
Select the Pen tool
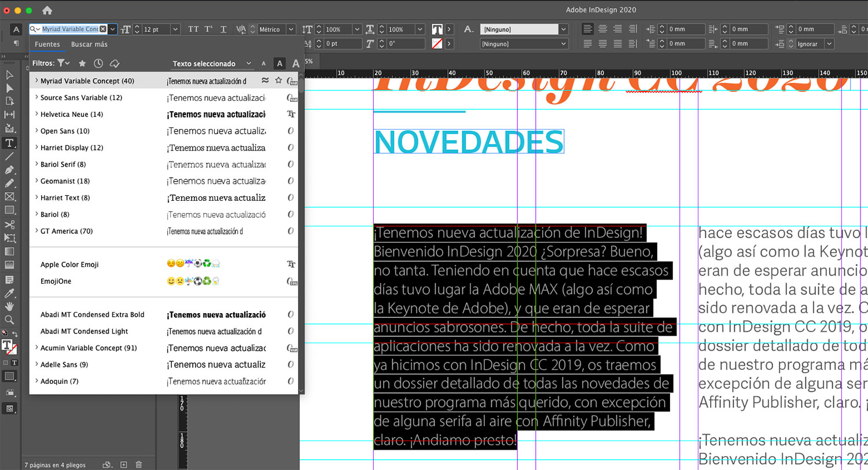coord(9,170)
